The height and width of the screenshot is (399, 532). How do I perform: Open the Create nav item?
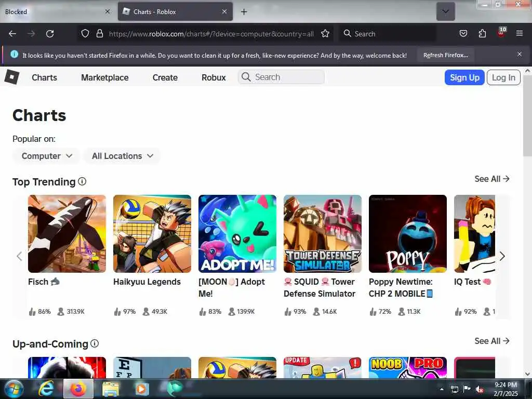coord(165,77)
